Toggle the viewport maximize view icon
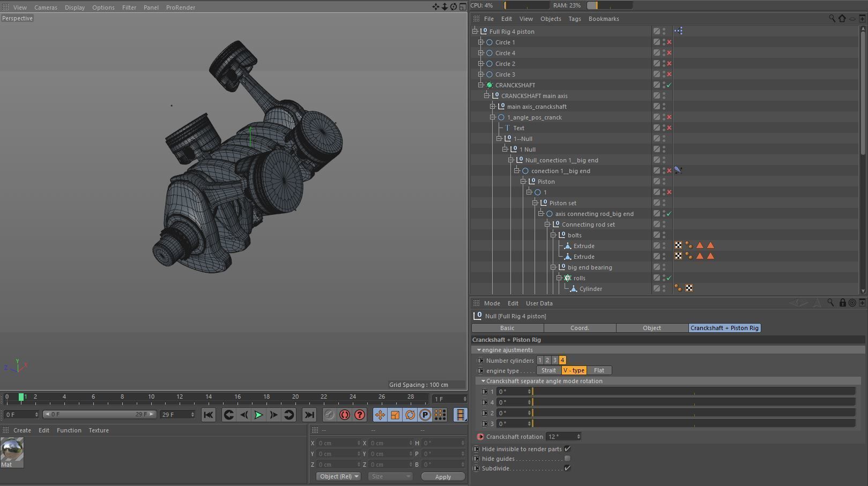The width and height of the screenshot is (868, 486). pos(462,7)
